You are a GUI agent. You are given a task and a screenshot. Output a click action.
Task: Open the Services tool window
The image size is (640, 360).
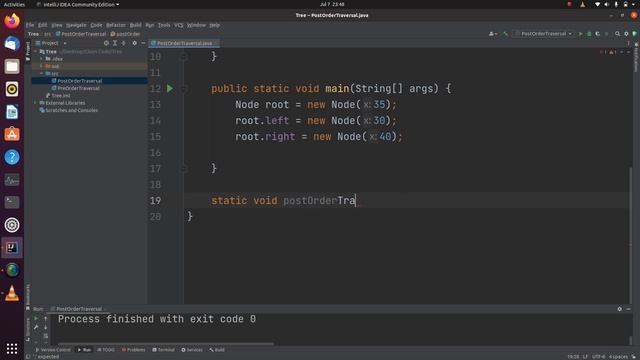[192, 350]
